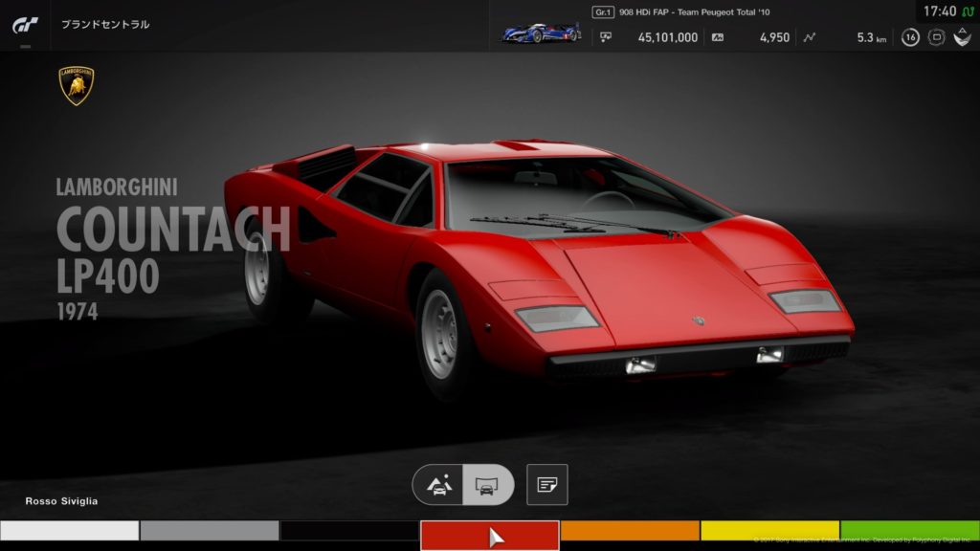Image resolution: width=980 pixels, height=551 pixels.
Task: Click the LAMBORGHINI maker name text
Action: [117, 187]
